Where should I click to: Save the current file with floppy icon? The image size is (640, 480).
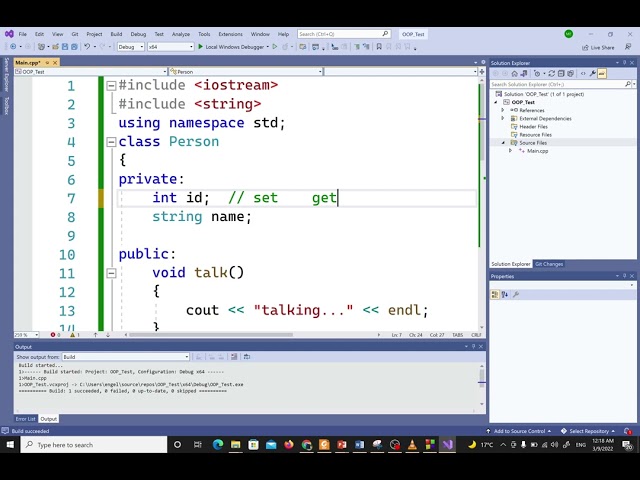click(64, 47)
